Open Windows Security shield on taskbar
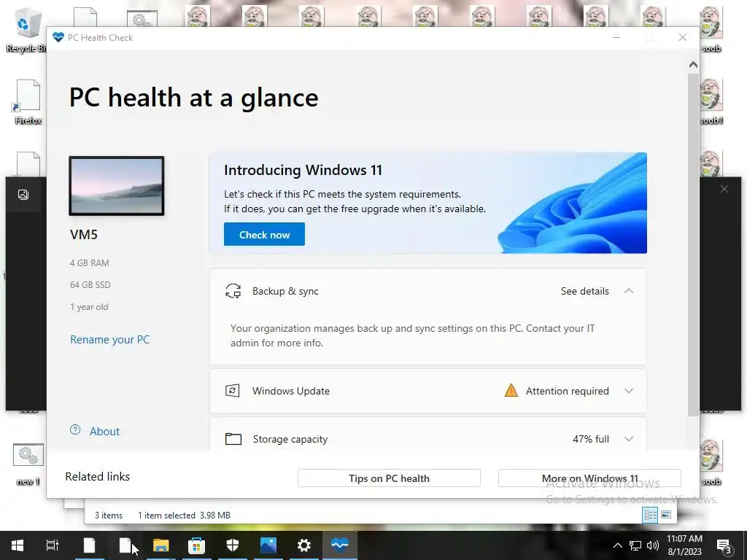747x560 pixels. (233, 545)
